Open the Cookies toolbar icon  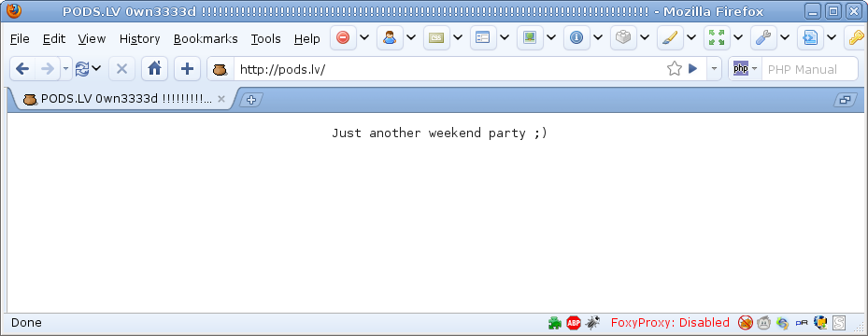pyautogui.click(x=390, y=37)
